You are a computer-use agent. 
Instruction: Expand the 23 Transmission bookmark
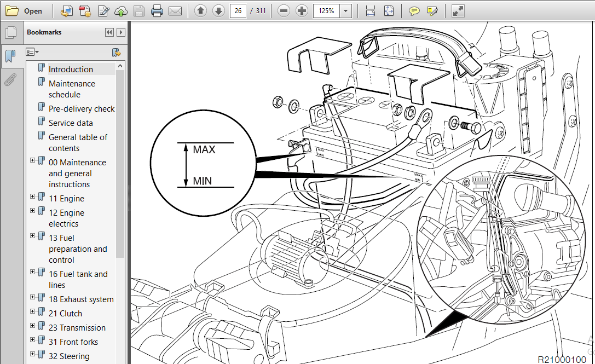point(33,326)
